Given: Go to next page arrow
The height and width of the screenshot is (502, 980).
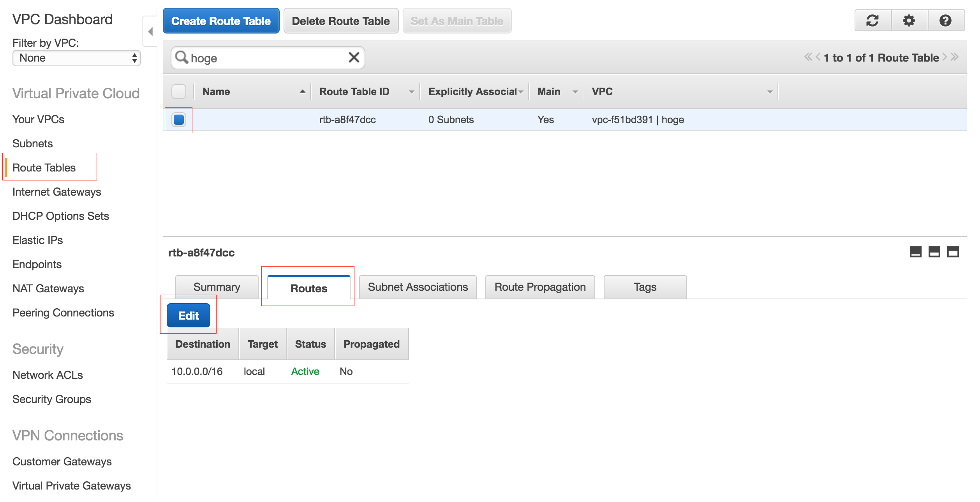Looking at the screenshot, I should [x=945, y=57].
